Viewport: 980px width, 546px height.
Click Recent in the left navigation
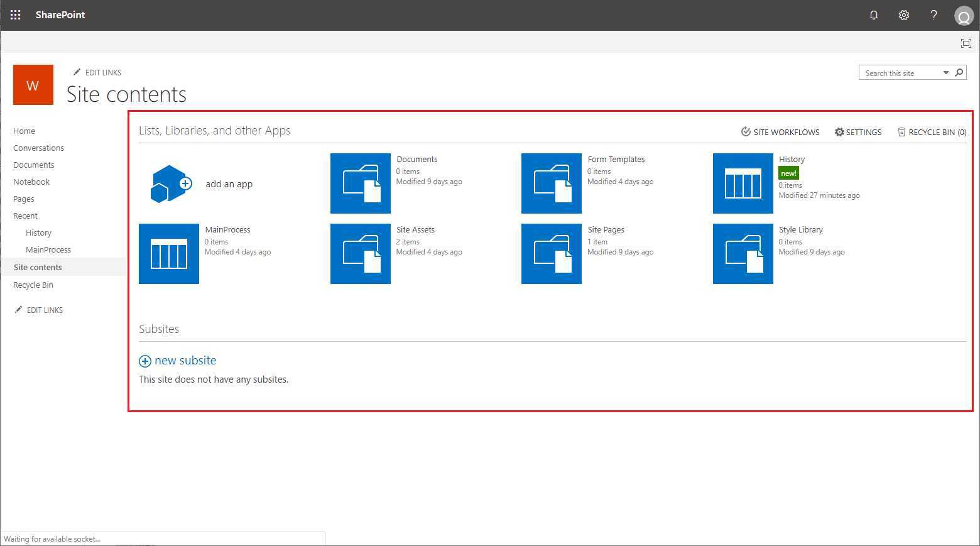25,216
